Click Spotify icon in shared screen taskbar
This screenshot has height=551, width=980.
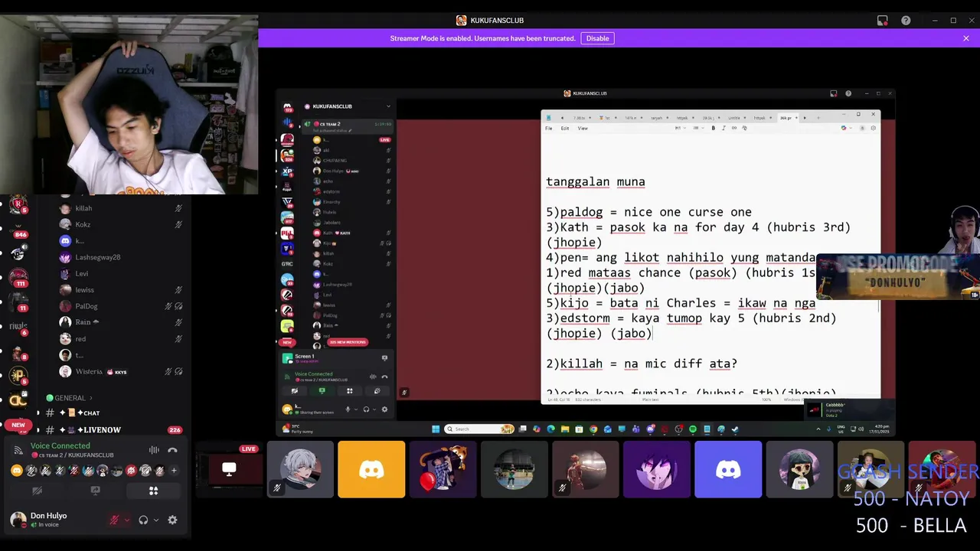693,429
